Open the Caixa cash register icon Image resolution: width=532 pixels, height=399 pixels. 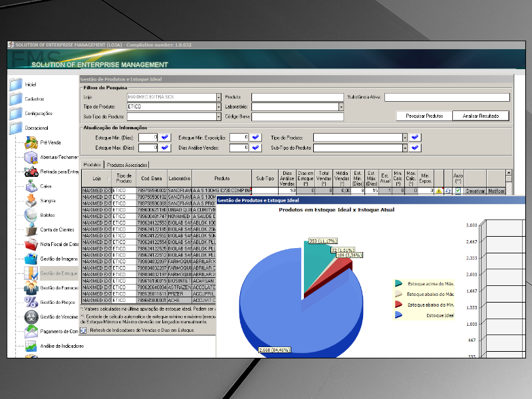point(31,186)
